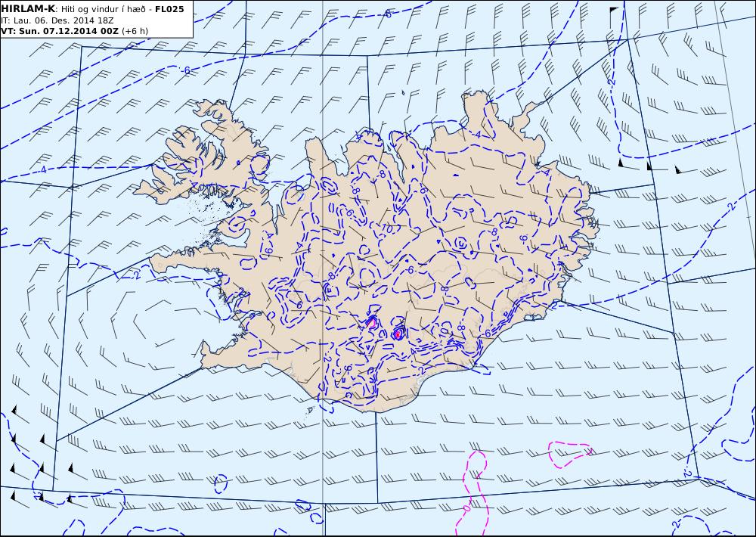Click the 'IT: Lau. 06. Des. 2014 18Z' line
756x537 pixels.
[57, 20]
